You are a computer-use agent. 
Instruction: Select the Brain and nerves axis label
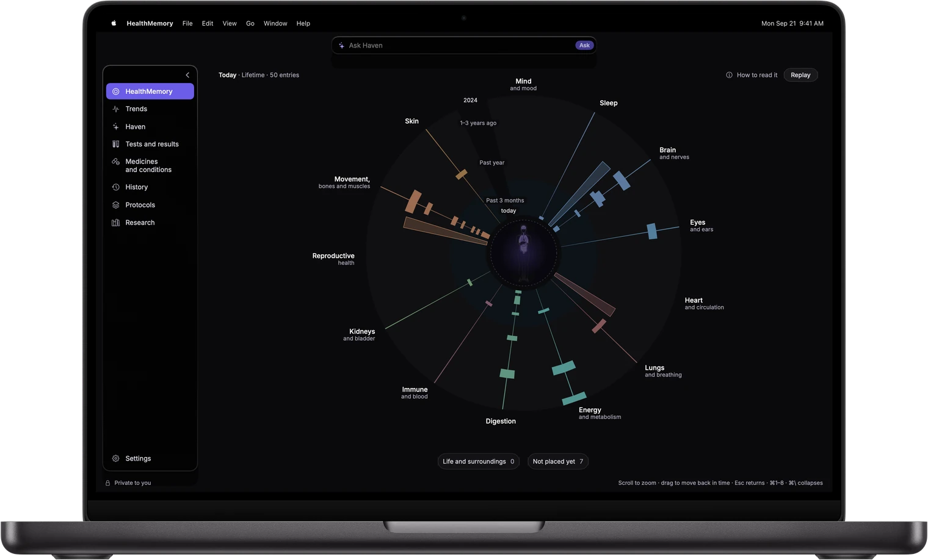tap(674, 153)
